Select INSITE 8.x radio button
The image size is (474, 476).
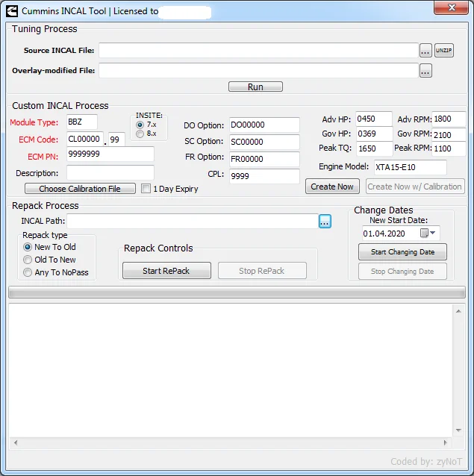point(140,134)
